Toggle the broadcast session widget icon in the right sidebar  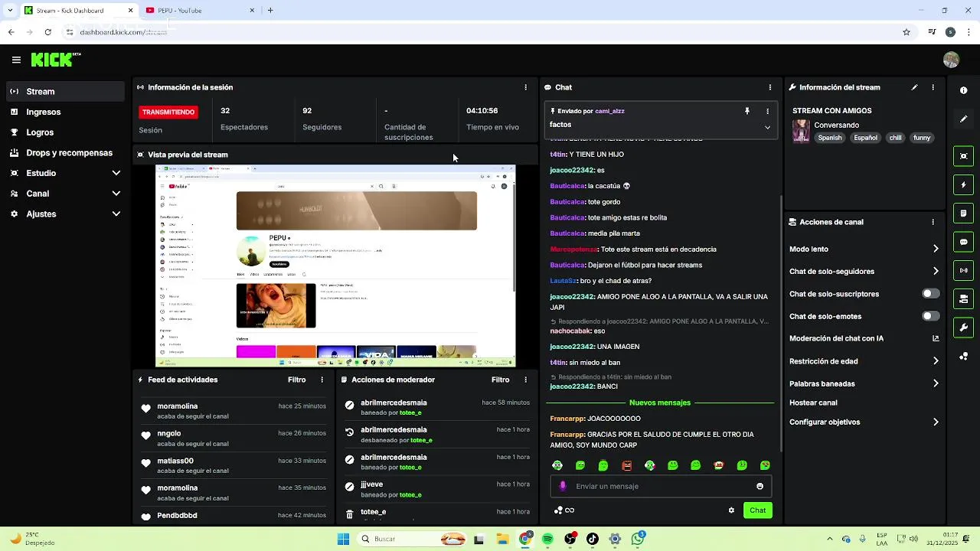pos(963,270)
